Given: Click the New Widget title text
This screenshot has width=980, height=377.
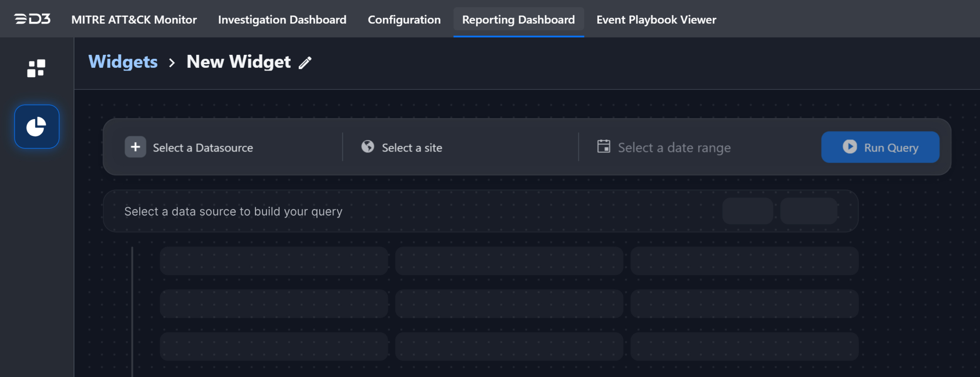Looking at the screenshot, I should [x=238, y=62].
